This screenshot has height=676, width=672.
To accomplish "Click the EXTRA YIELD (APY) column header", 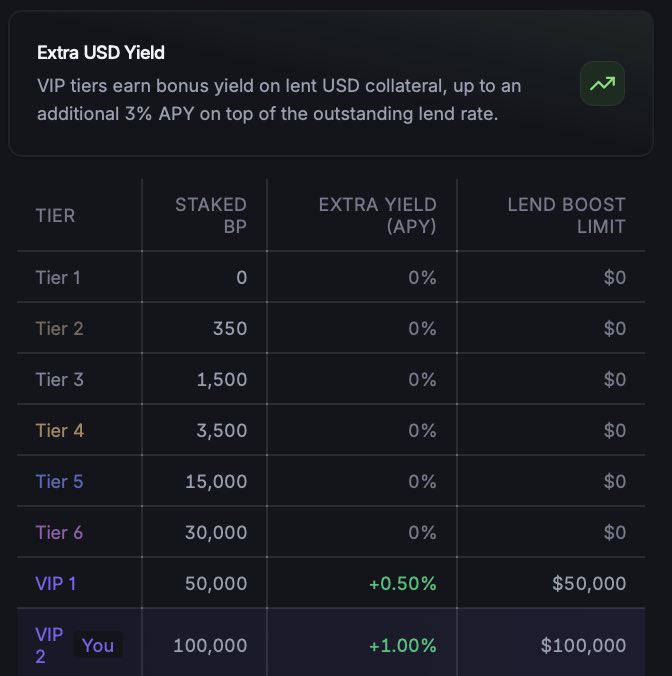I will coord(378,215).
